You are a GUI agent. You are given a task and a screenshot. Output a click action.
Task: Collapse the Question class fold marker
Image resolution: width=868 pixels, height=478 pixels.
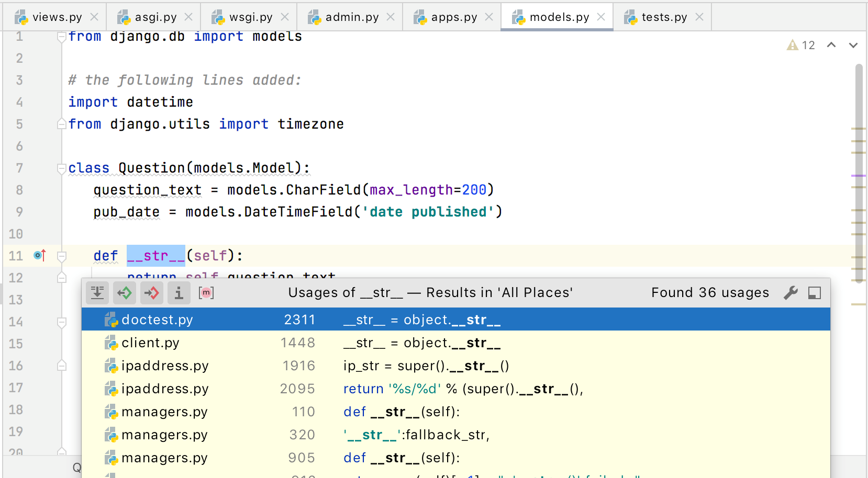61,168
